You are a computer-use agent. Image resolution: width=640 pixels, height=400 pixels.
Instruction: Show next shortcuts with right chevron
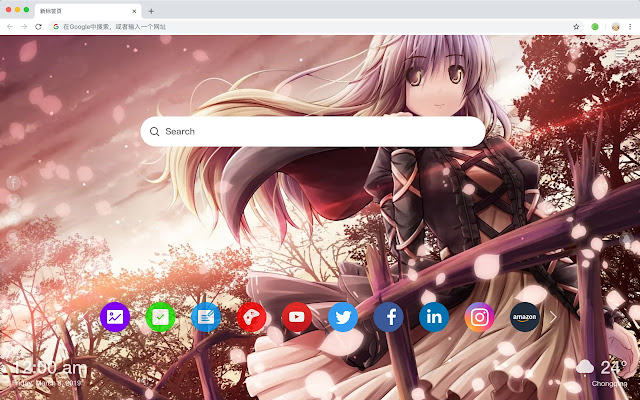point(553,317)
